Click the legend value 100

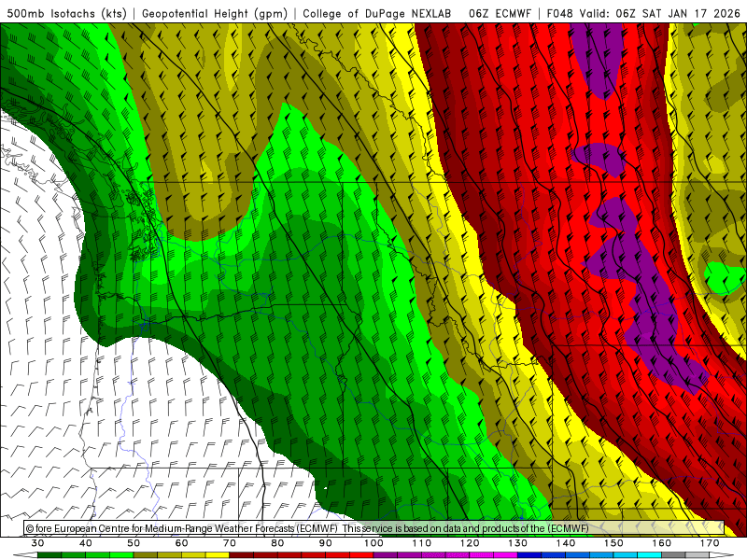[373, 543]
